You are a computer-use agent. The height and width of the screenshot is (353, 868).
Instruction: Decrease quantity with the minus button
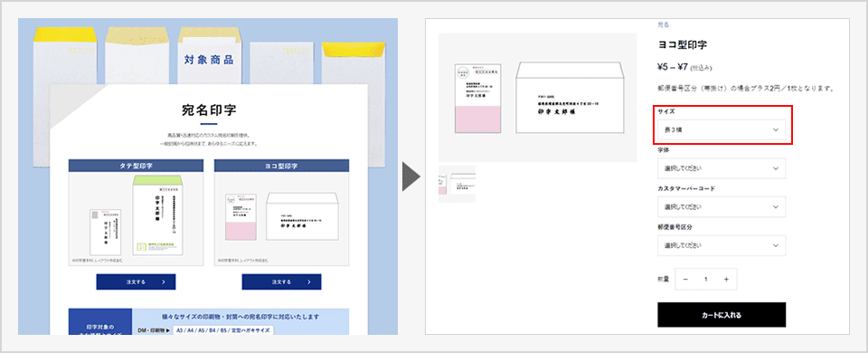tap(685, 280)
